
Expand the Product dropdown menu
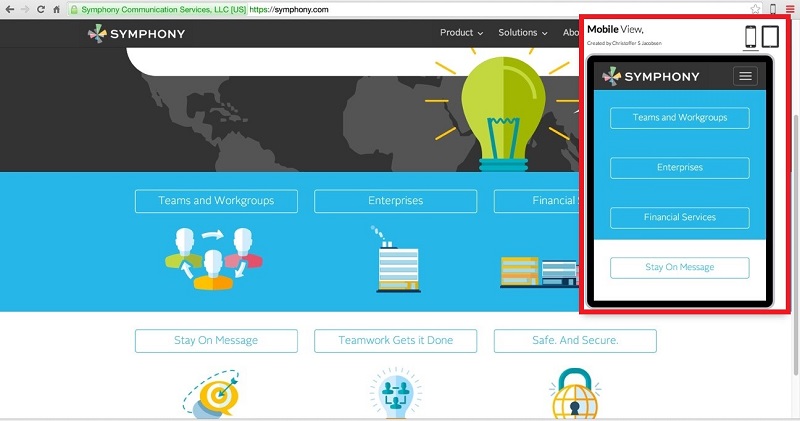click(461, 33)
